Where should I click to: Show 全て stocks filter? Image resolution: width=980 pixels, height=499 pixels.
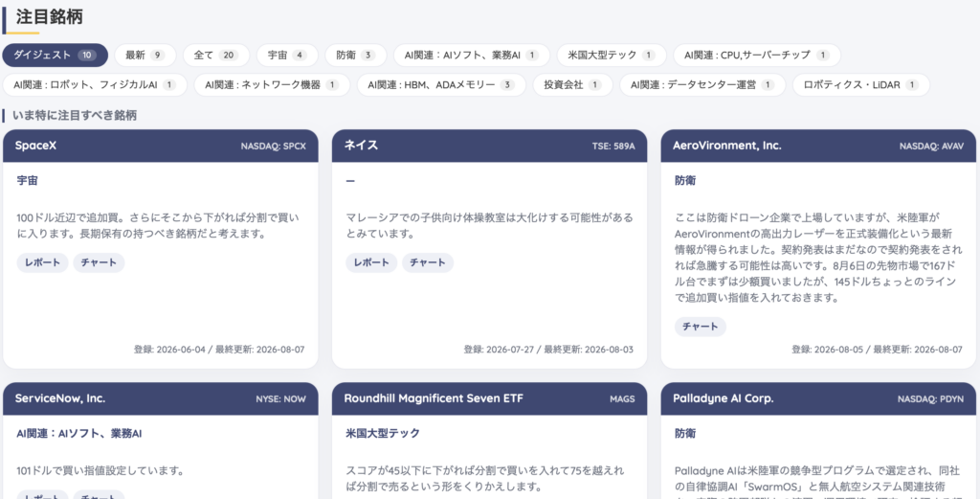coord(215,55)
